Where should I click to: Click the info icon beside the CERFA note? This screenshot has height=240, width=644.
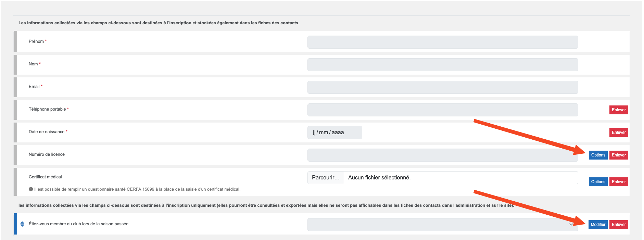(x=31, y=189)
